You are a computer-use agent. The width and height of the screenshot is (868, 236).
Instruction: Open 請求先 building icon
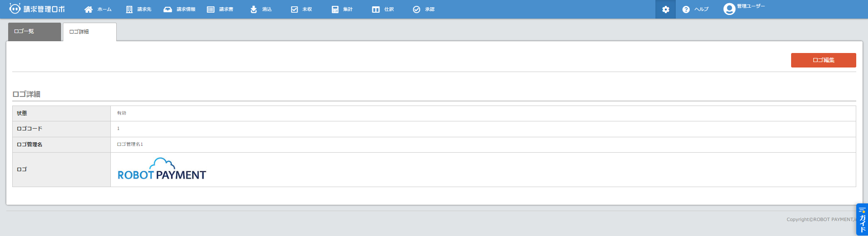(x=129, y=10)
